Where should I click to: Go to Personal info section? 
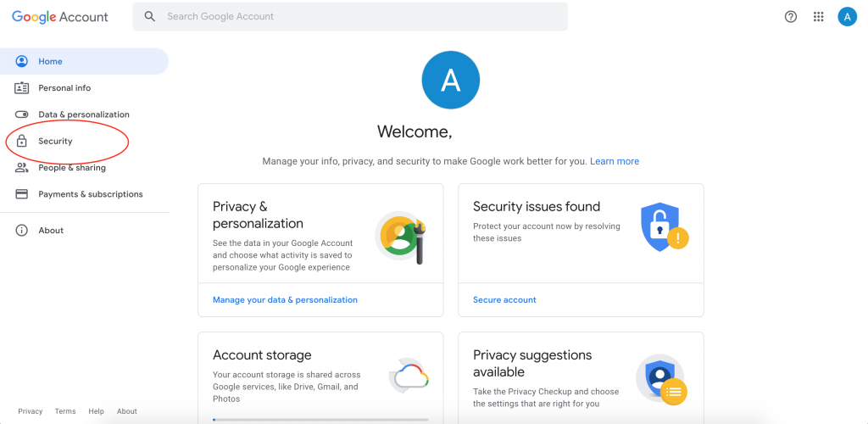[x=64, y=88]
